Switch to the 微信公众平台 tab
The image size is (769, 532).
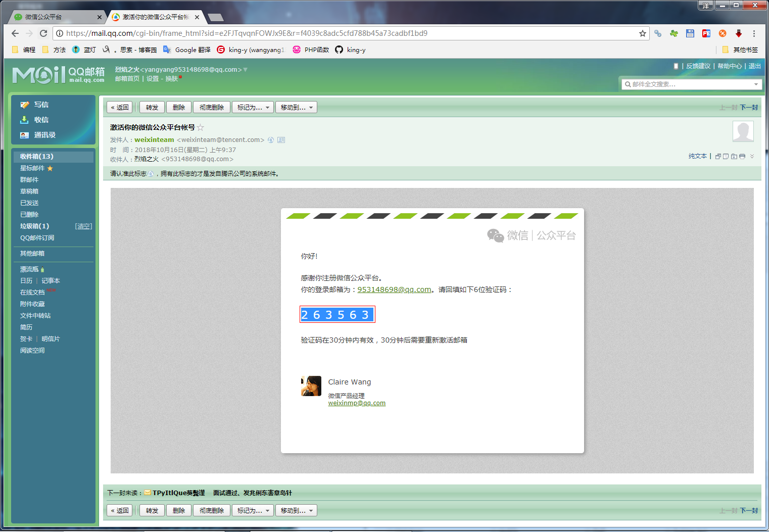click(x=56, y=17)
